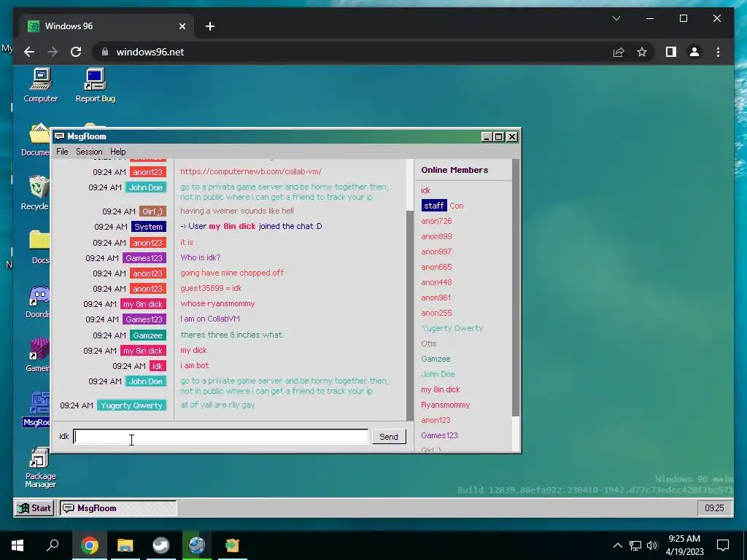The height and width of the screenshot is (560, 747).
Task: Open the Documents folder desktop icon
Action: coord(36,139)
